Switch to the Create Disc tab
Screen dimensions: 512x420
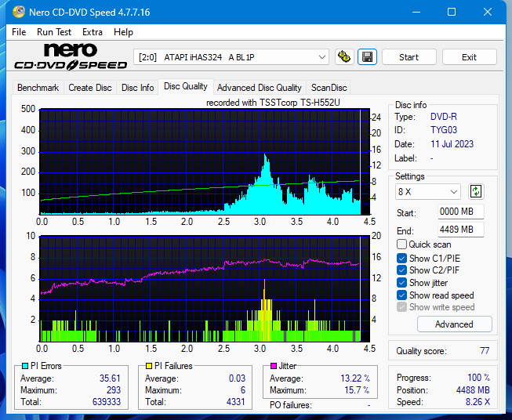[x=90, y=88]
